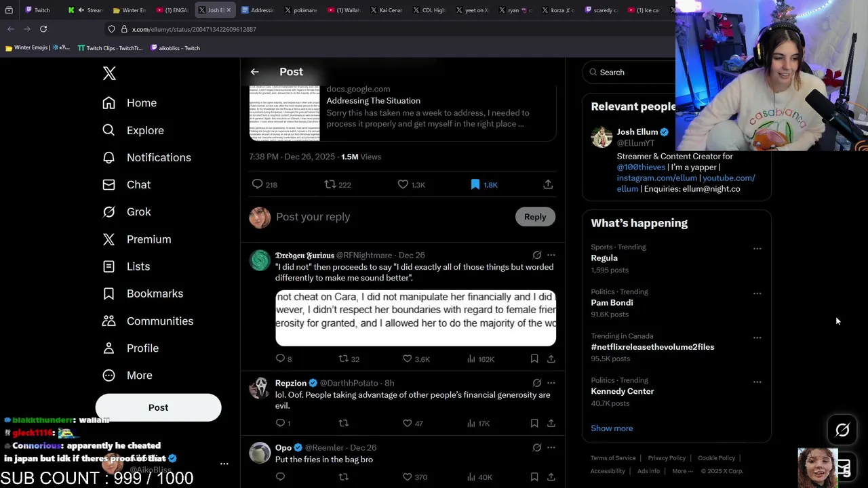868x488 pixels.
Task: Click the reply icon with 218 replies
Action: click(x=264, y=184)
